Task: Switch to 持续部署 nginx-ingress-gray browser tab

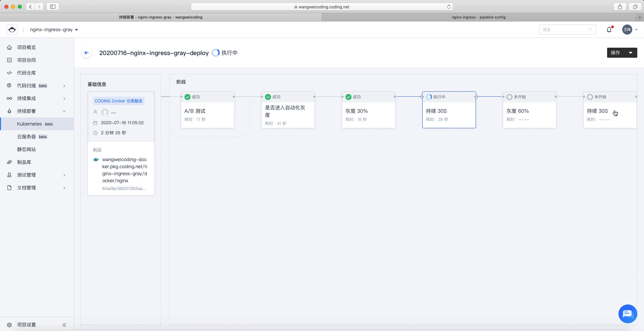Action: (x=161, y=17)
